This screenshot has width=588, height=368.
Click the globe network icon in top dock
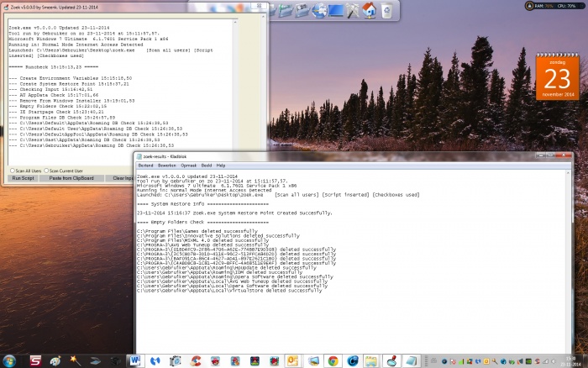[318, 11]
